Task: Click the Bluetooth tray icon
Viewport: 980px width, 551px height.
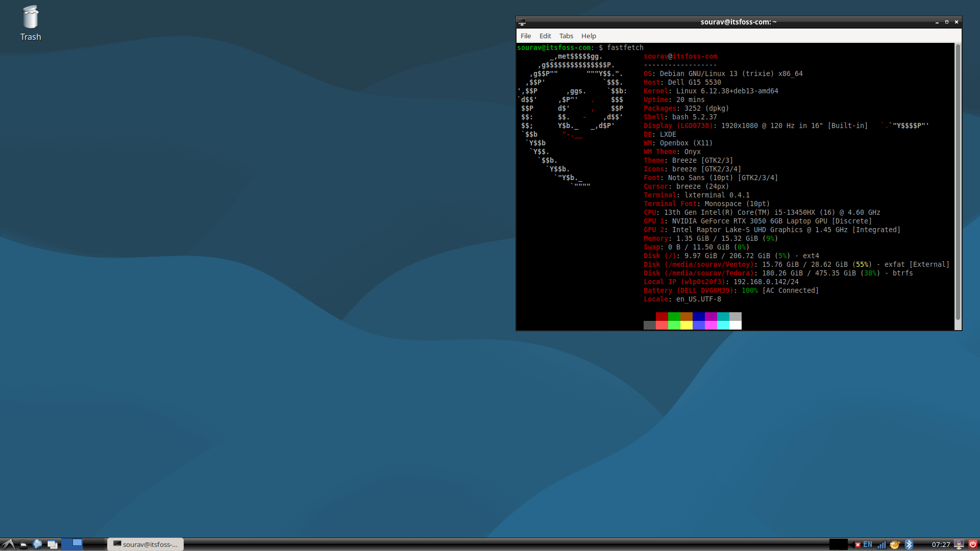Action: (x=909, y=544)
